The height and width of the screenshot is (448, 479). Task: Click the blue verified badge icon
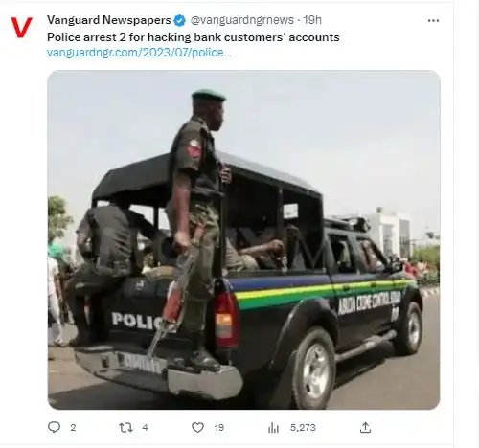180,20
